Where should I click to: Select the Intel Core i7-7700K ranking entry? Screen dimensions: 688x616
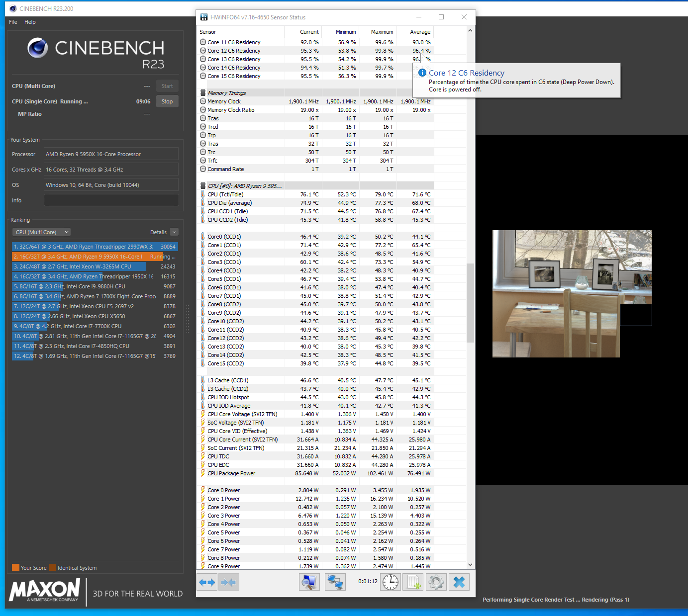coord(95,326)
